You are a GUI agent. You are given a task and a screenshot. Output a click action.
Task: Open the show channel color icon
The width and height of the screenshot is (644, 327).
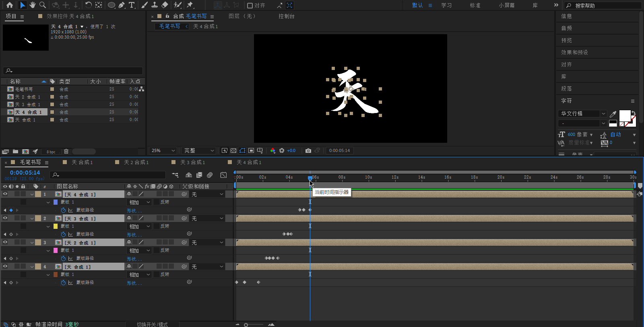tap(273, 150)
